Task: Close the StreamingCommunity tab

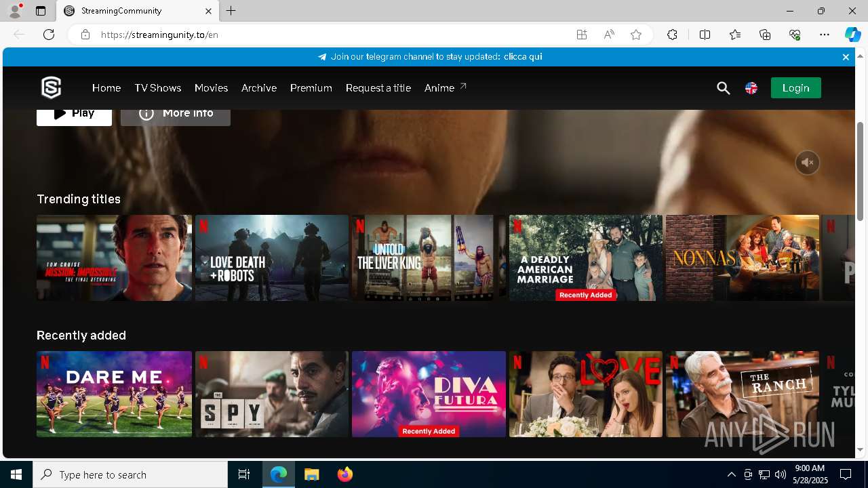Action: click(x=208, y=11)
